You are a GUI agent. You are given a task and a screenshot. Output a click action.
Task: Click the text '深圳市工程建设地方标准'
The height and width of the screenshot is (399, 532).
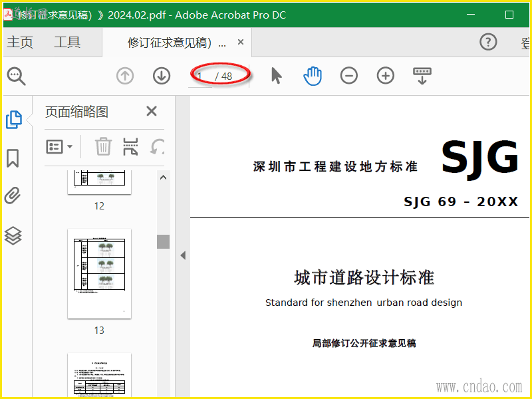pos(335,167)
